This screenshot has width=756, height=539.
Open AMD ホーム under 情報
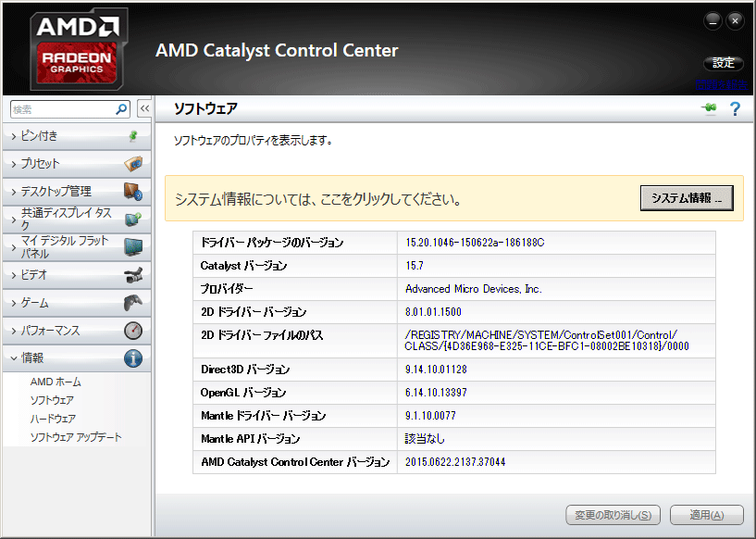coord(56,382)
